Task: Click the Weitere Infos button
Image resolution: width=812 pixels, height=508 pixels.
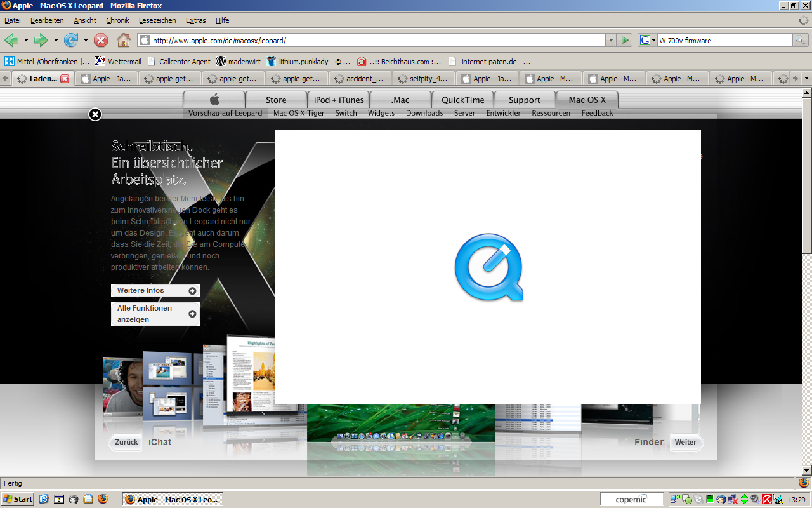Action: (155, 291)
